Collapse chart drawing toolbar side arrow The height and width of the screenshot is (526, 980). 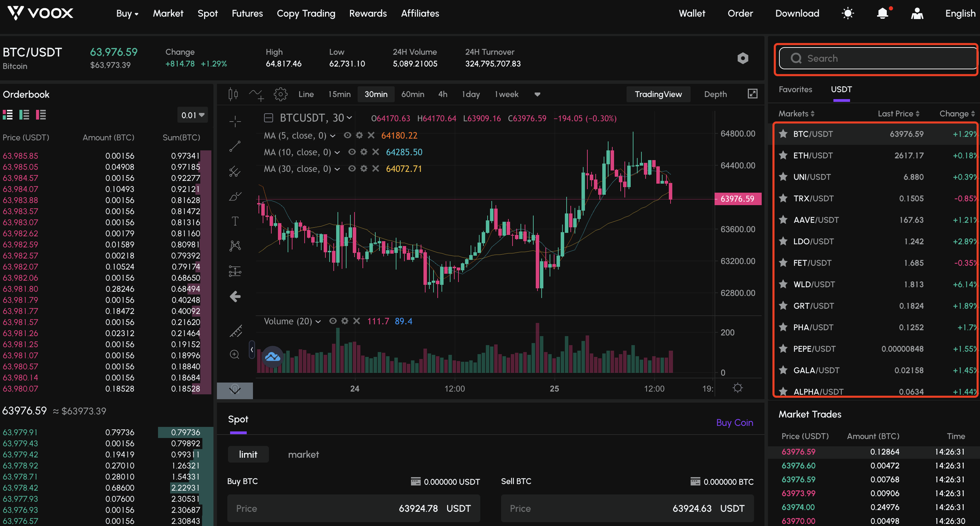(x=252, y=350)
